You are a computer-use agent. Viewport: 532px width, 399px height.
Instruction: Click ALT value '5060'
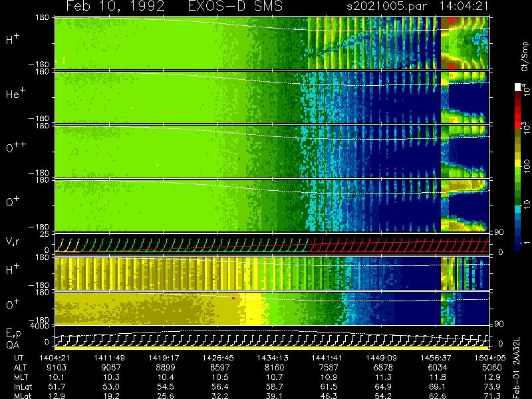(x=491, y=368)
